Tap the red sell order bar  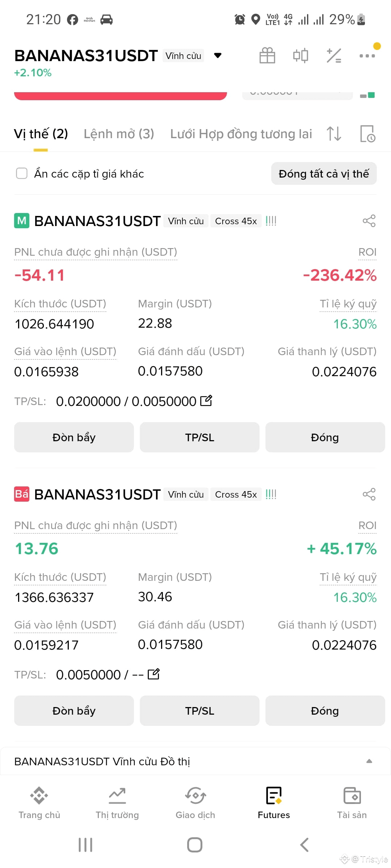point(121,96)
